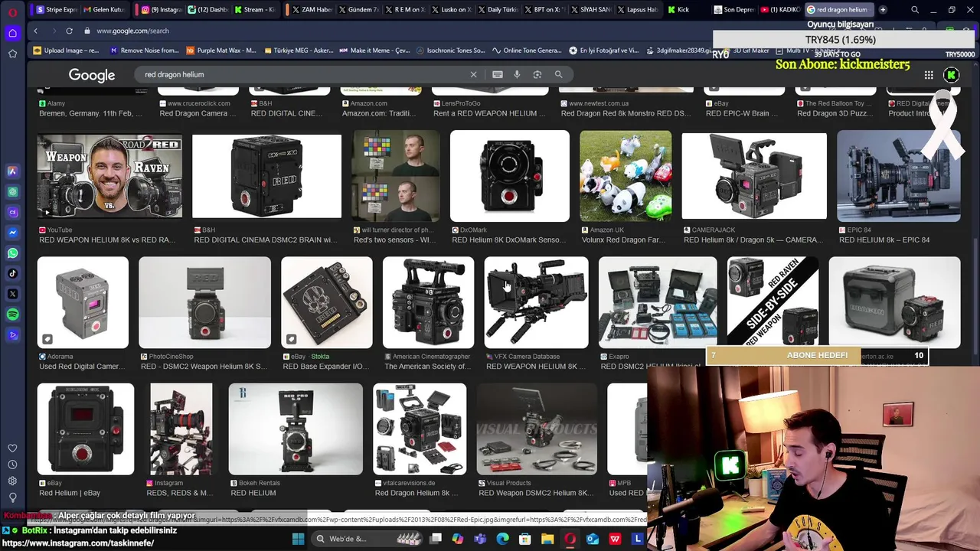Open the Instagram 'REDS, REDS & M...' image

click(181, 429)
